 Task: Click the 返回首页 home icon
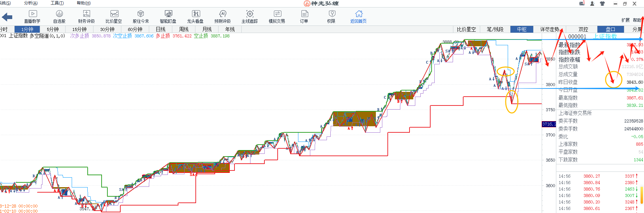tap(359, 17)
